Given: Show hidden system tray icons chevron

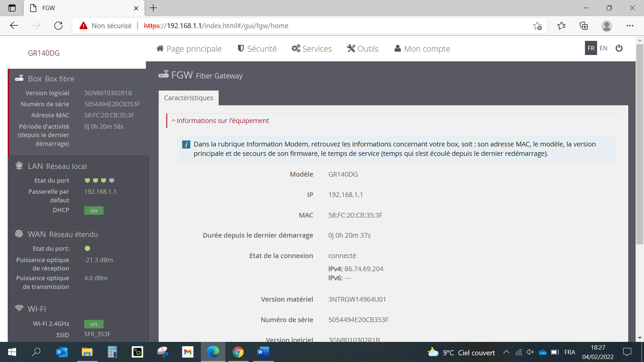Looking at the screenshot, I should point(506,352).
